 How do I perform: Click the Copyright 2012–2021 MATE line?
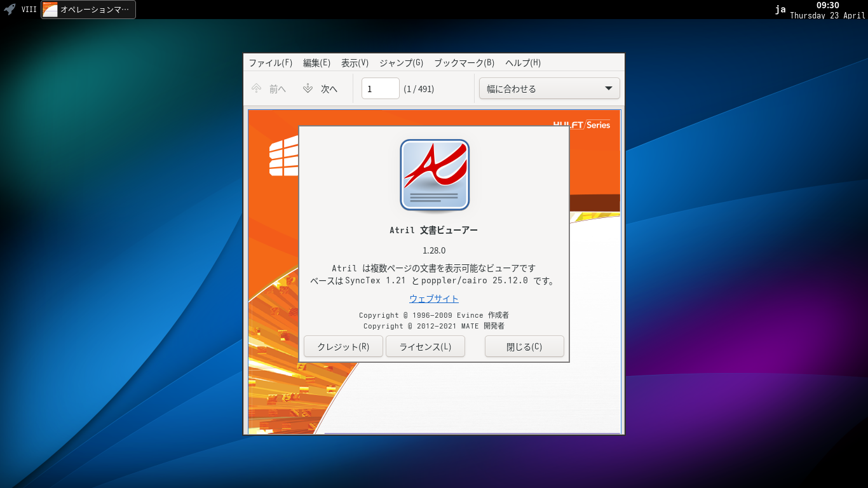click(x=434, y=326)
